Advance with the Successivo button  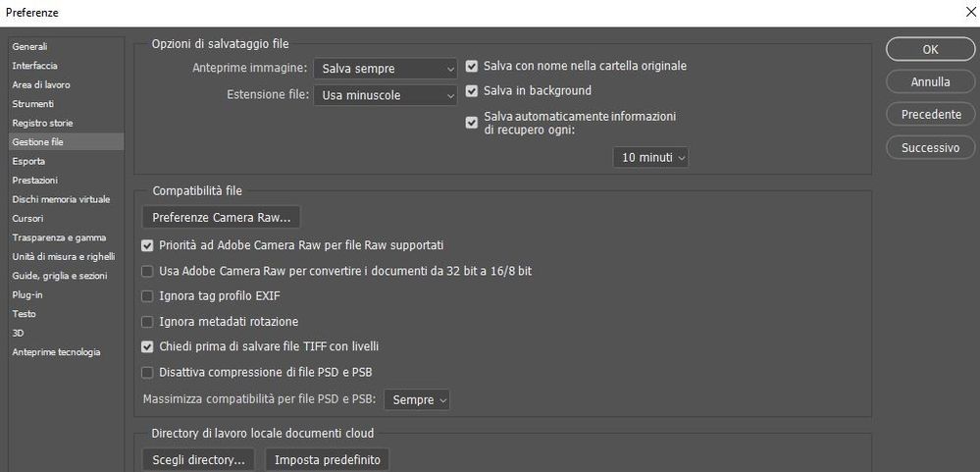coord(931,147)
